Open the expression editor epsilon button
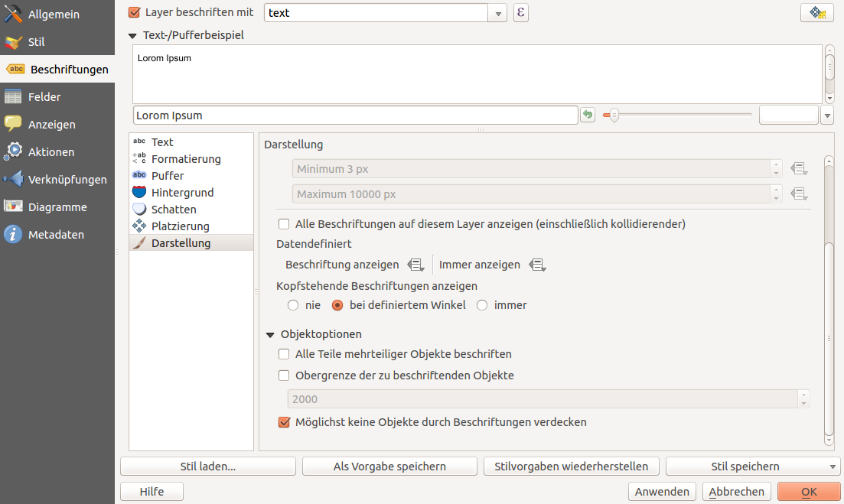 521,13
